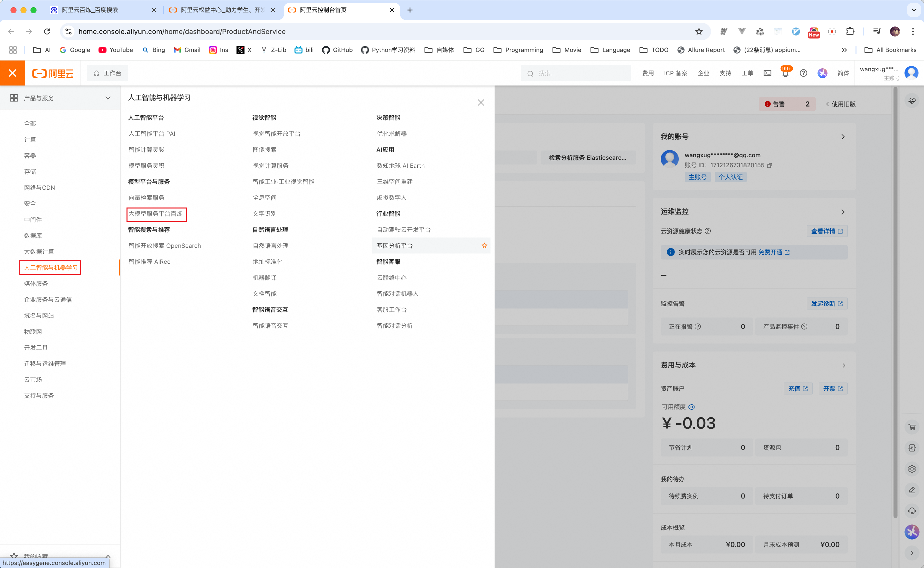Expand the 费用与成本 card arrow

(843, 365)
